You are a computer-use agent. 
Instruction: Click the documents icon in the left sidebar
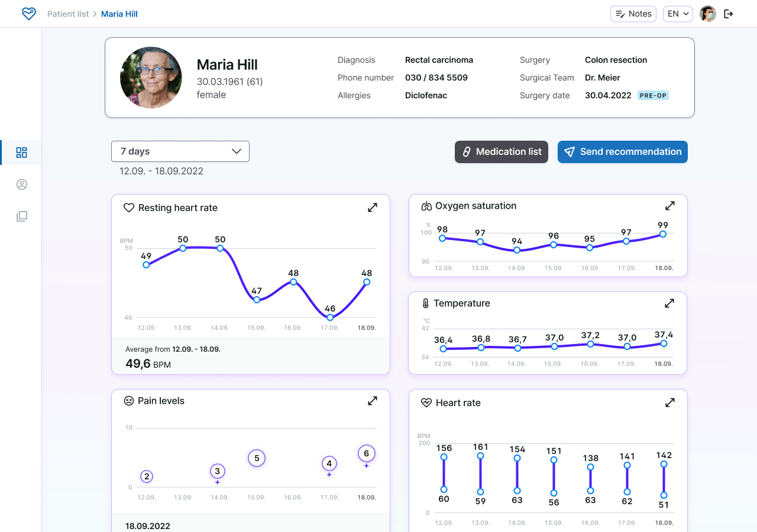pos(21,216)
